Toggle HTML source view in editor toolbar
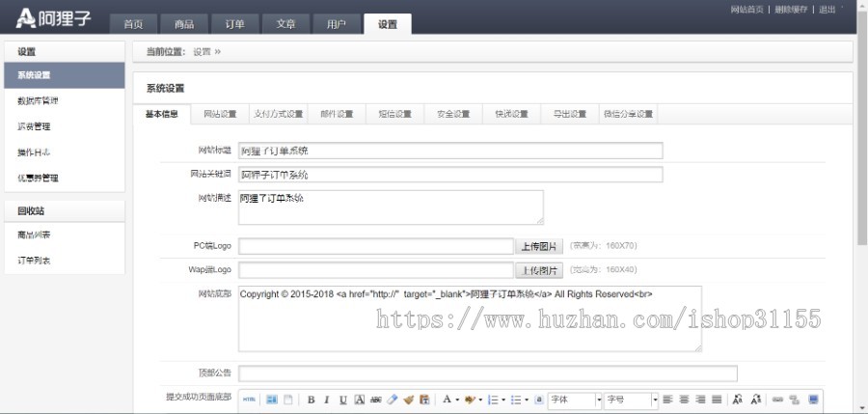This screenshot has width=868, height=414. tap(250, 399)
